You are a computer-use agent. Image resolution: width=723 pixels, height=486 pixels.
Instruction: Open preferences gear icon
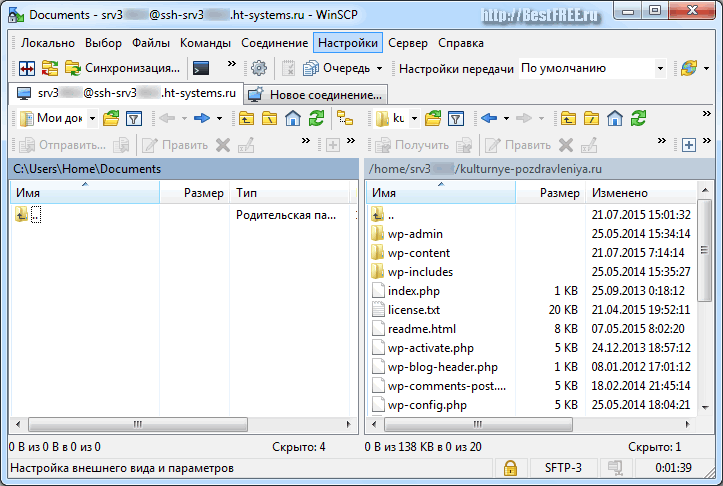point(259,68)
